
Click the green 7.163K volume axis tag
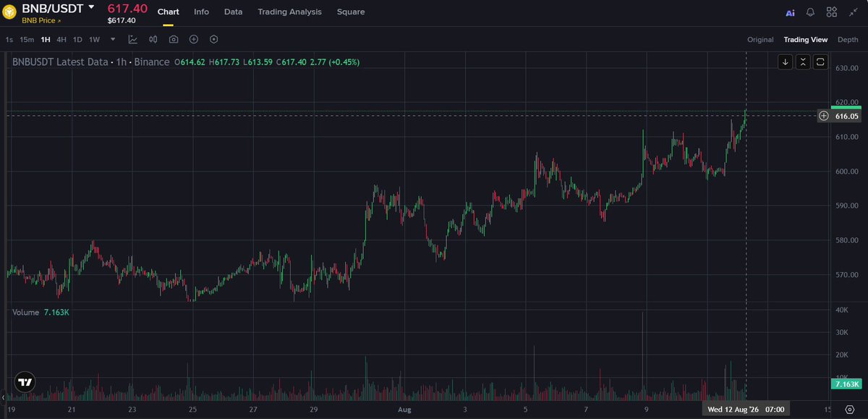click(846, 384)
